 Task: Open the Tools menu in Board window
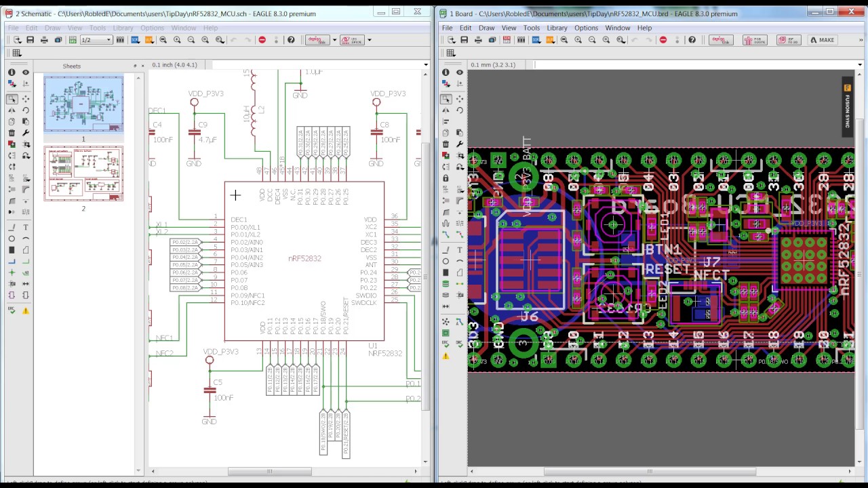(531, 28)
